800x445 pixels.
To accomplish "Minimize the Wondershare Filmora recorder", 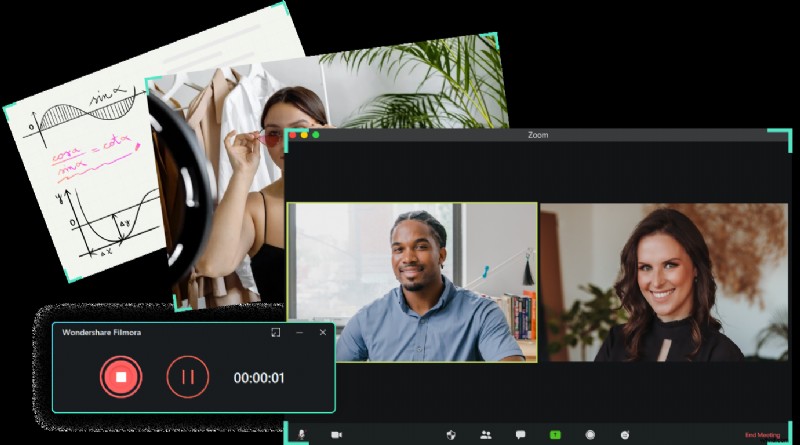I will tap(299, 332).
